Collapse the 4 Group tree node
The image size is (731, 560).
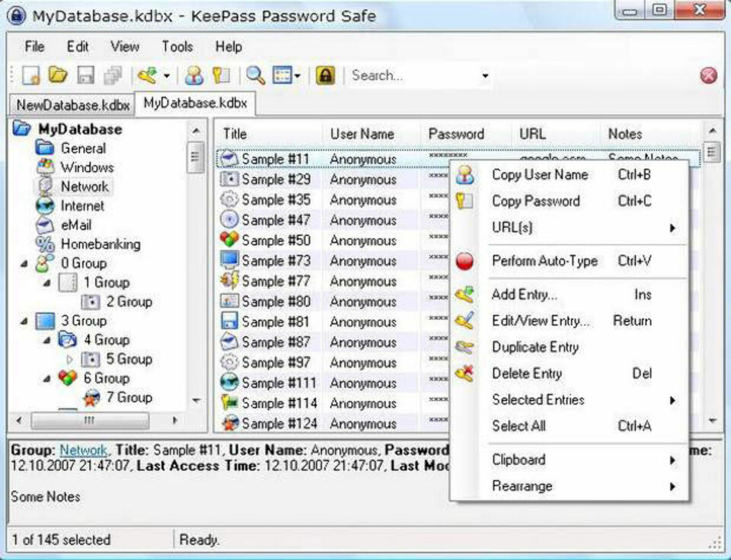click(46, 340)
